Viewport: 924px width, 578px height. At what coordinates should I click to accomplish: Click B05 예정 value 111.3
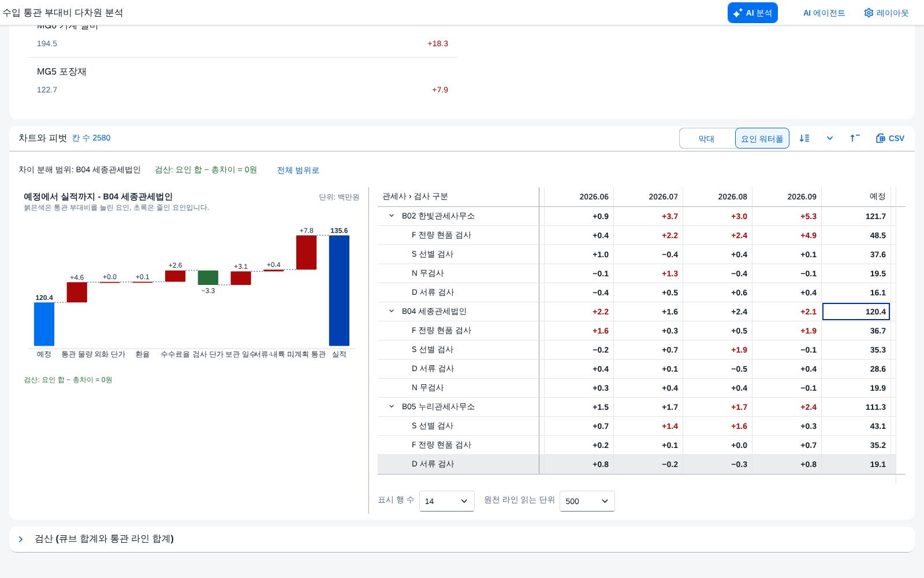[x=856, y=407]
